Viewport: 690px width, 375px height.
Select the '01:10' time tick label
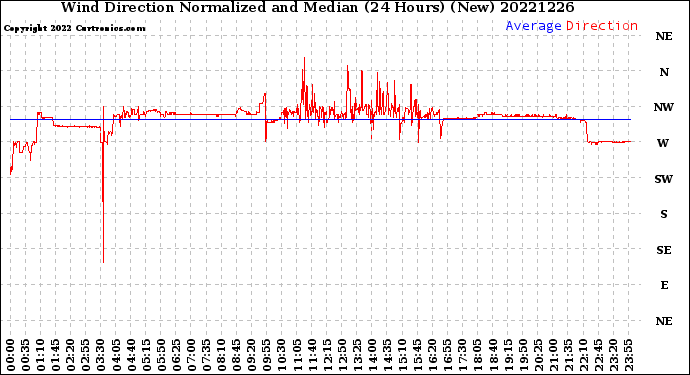(x=40, y=355)
